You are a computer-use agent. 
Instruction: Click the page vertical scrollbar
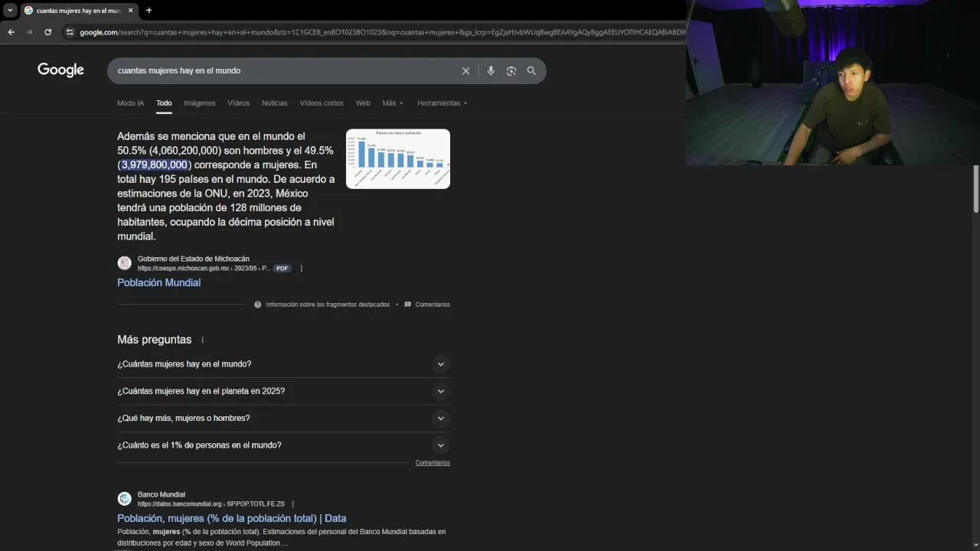point(975,189)
